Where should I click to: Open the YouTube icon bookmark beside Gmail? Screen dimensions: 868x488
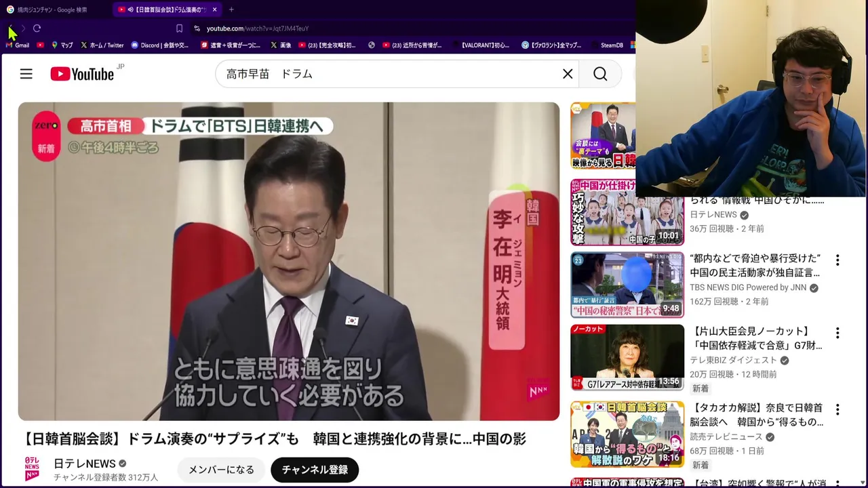click(x=41, y=45)
